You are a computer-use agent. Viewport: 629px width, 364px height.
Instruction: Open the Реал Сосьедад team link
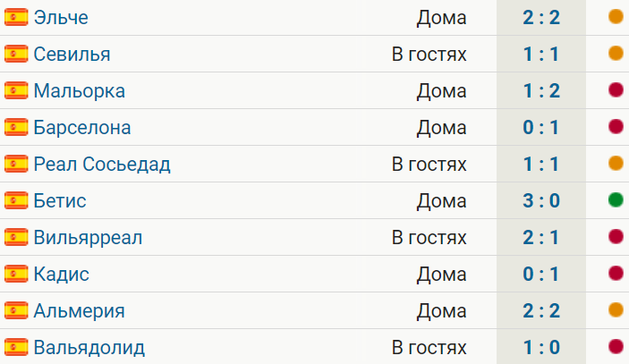coord(102,165)
